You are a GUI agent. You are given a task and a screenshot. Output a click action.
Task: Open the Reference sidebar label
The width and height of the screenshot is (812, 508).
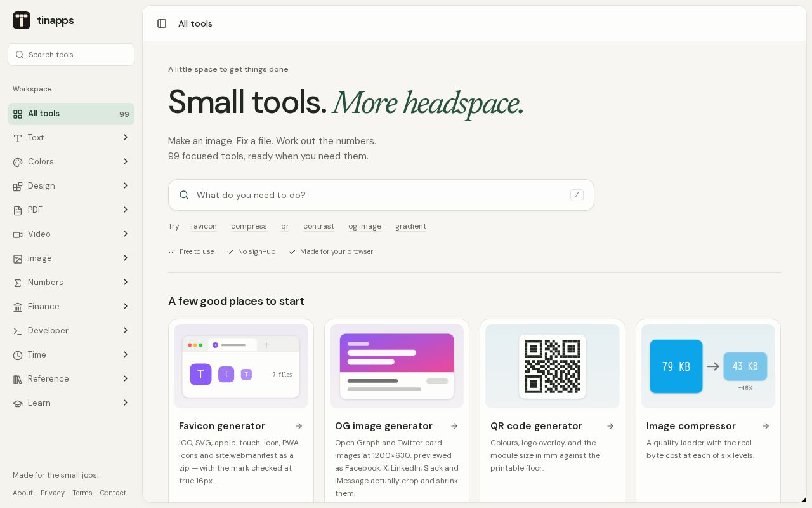[48, 379]
